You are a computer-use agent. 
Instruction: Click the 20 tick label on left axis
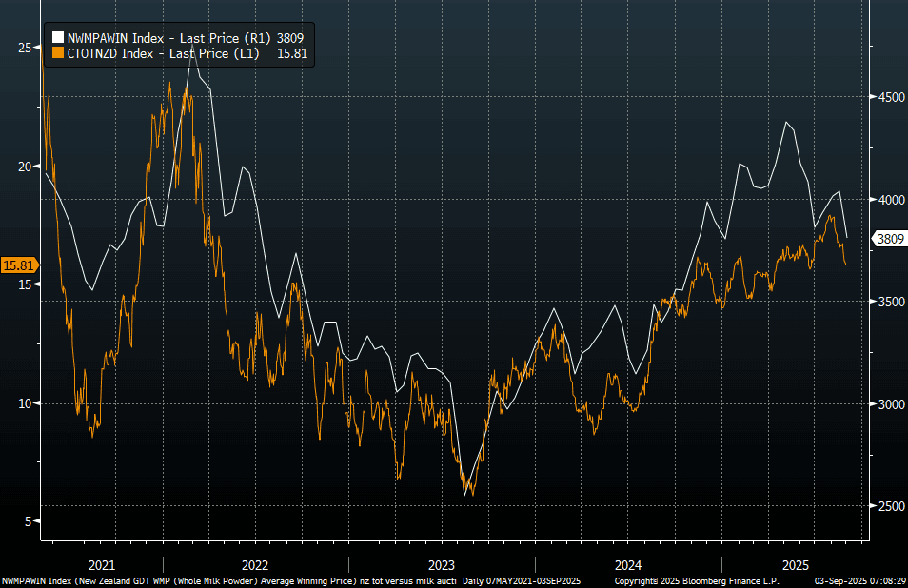(x=25, y=167)
